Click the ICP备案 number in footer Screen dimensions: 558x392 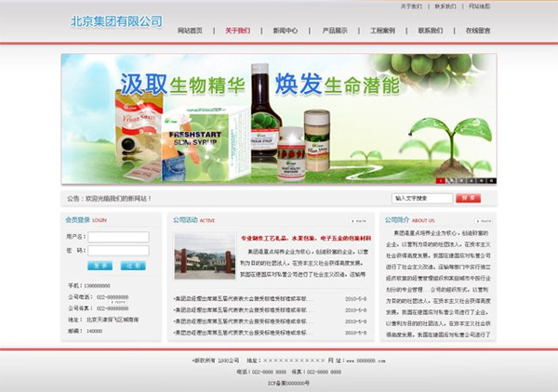[x=288, y=384]
